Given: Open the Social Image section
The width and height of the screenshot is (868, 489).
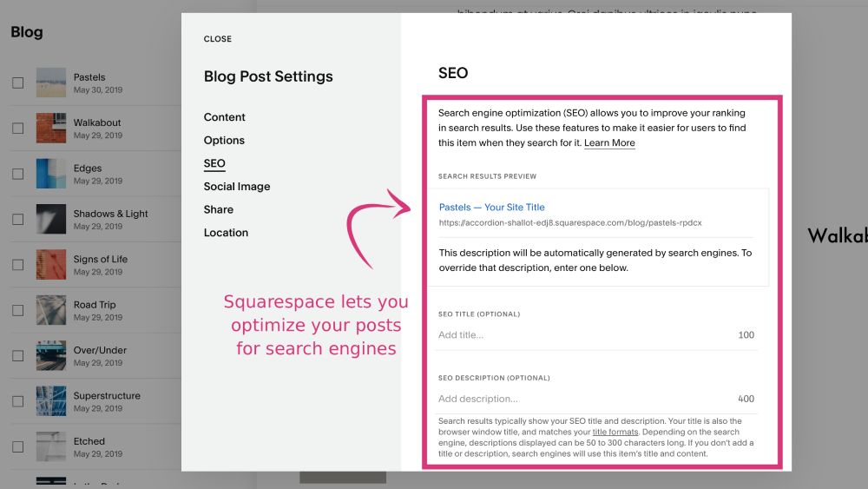Looking at the screenshot, I should point(237,187).
